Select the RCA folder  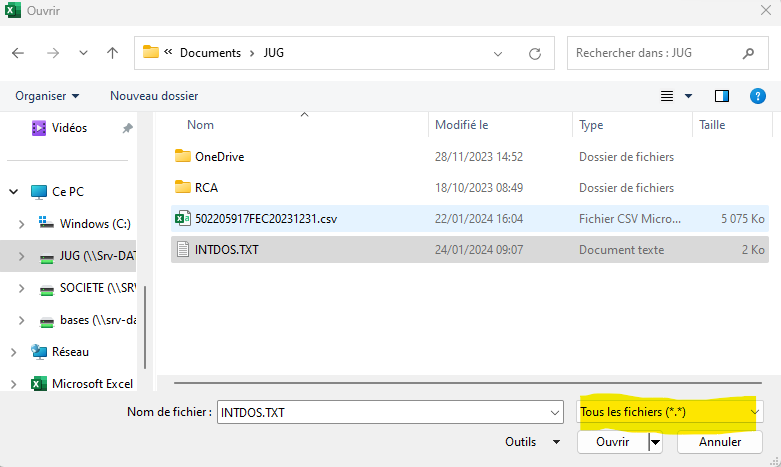click(x=206, y=187)
